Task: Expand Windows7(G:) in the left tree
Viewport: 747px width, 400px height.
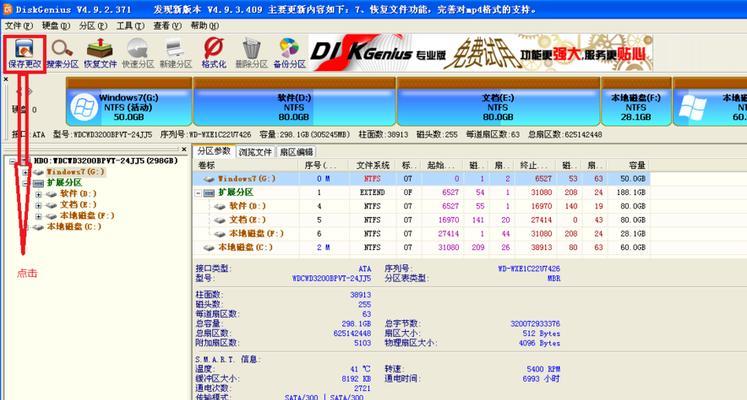Action: [x=25, y=172]
